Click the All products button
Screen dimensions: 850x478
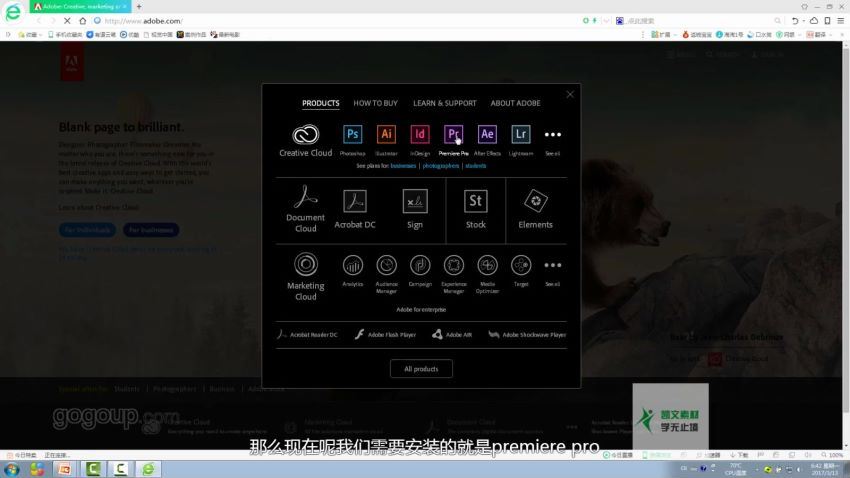(x=421, y=369)
